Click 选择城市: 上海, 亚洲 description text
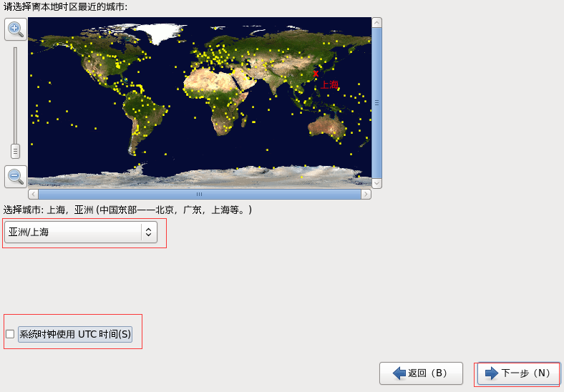The height and width of the screenshot is (392, 564). pos(127,210)
